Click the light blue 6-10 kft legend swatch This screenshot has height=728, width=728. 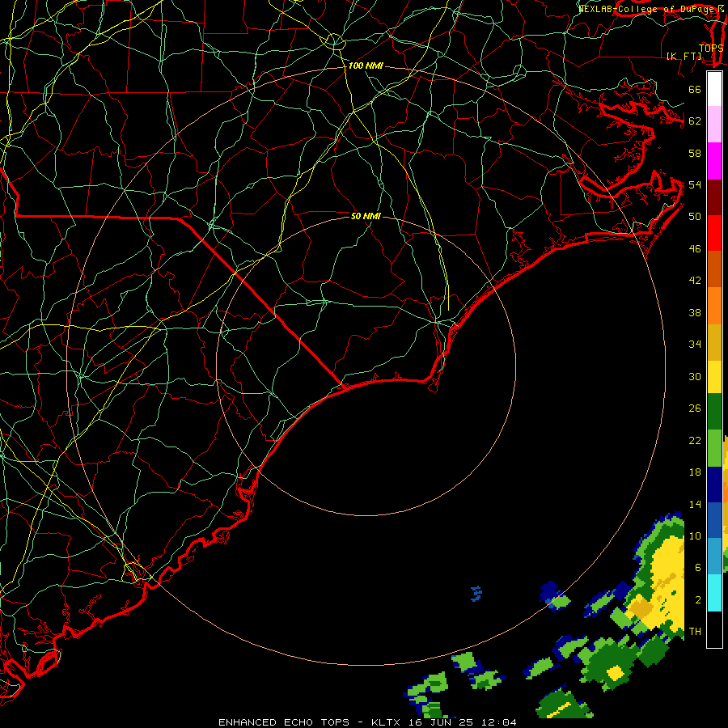coord(714,557)
